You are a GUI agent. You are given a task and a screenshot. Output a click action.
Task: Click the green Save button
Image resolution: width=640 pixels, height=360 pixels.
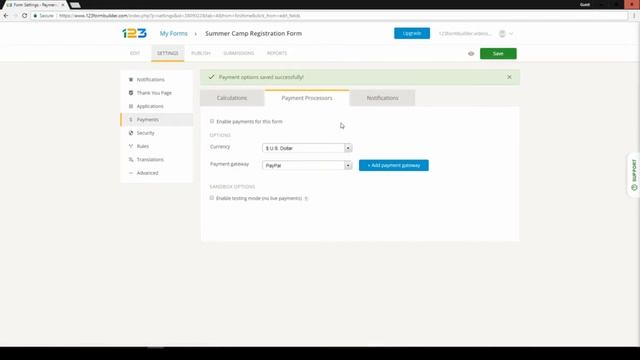tap(498, 53)
